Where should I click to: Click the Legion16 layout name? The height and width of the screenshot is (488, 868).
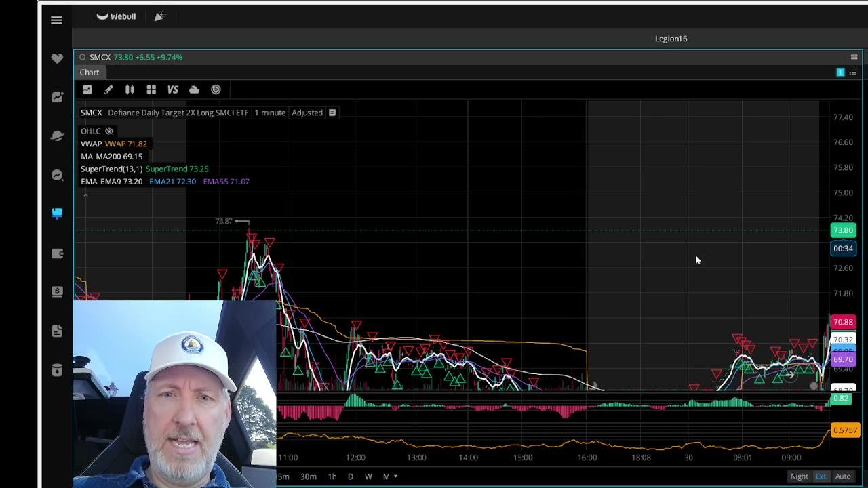point(671,39)
